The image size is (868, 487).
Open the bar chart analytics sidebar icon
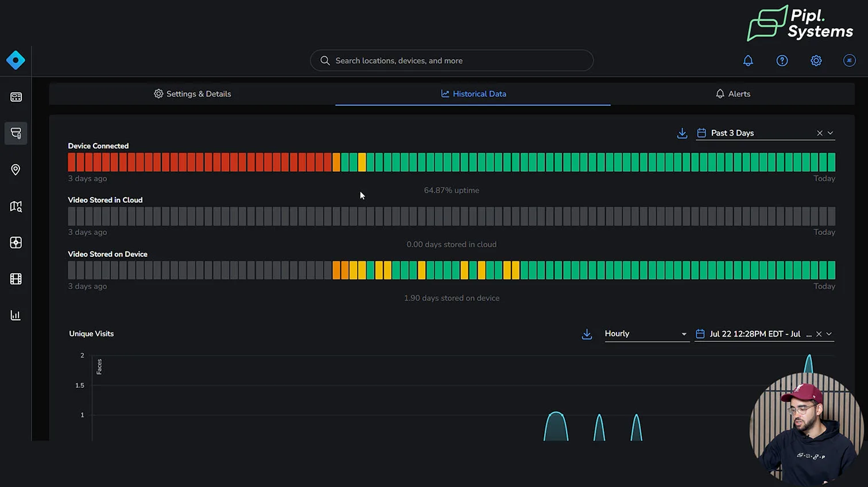[x=16, y=315]
